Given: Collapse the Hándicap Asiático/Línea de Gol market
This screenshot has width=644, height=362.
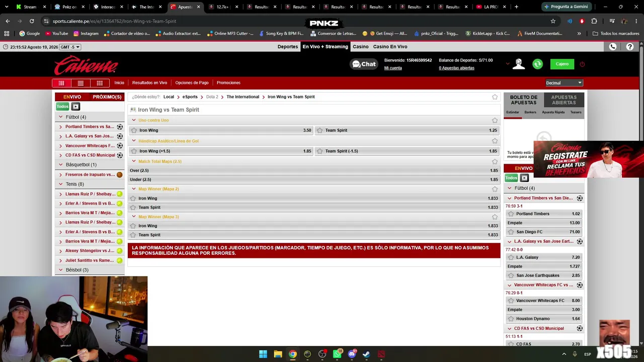Looking at the screenshot, I should click(x=134, y=141).
